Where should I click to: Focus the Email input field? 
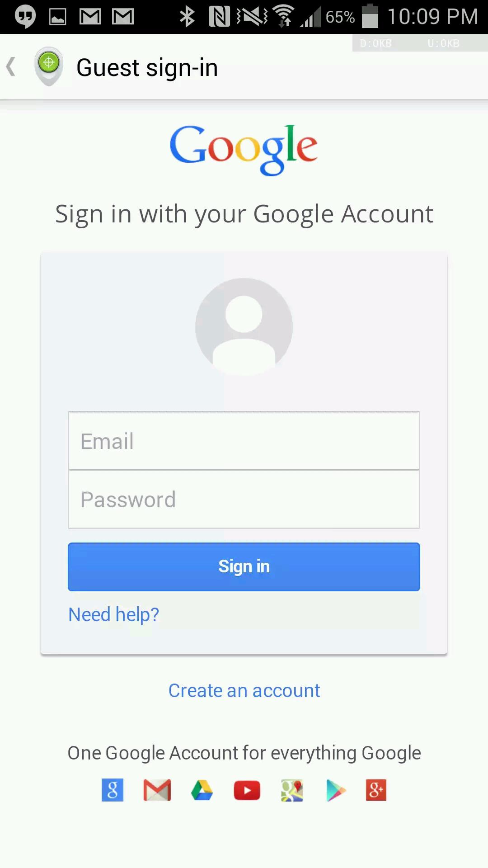click(x=244, y=441)
